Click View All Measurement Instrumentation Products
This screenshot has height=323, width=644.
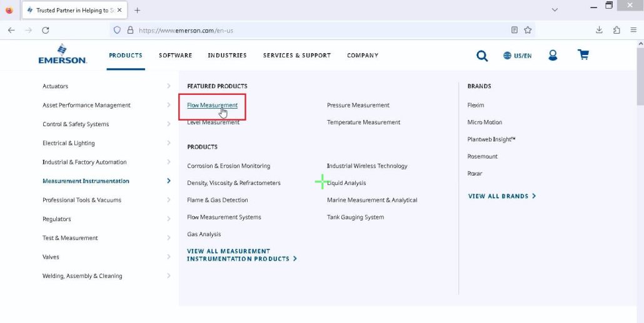242,255
